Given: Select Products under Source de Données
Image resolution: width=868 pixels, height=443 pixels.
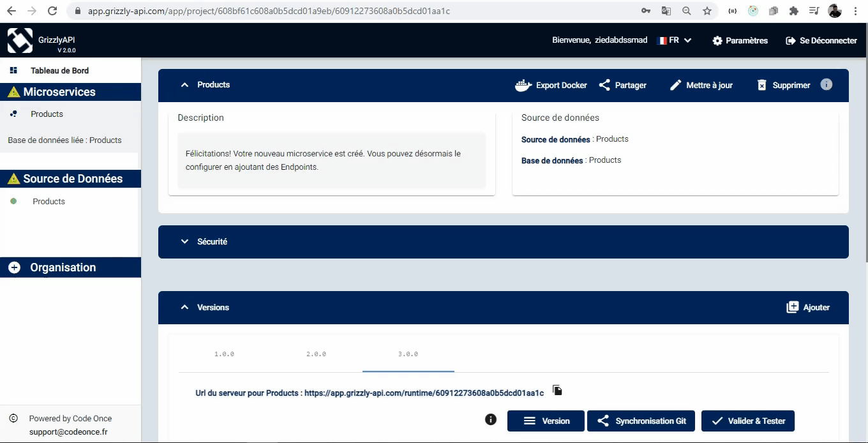Looking at the screenshot, I should tap(49, 201).
